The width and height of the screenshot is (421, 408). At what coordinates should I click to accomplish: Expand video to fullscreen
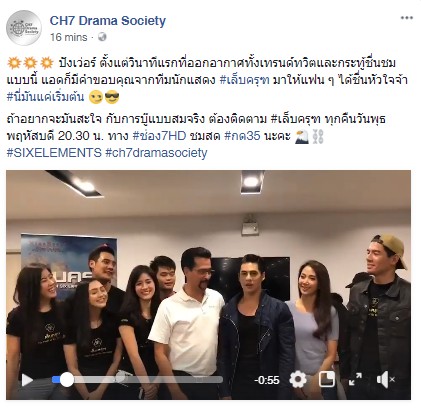click(355, 380)
